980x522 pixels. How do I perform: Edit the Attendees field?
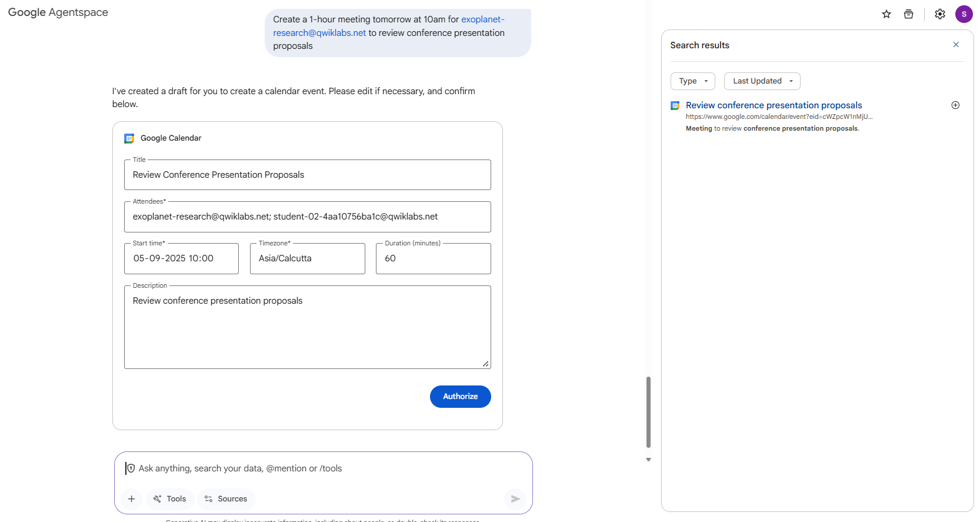coord(308,217)
